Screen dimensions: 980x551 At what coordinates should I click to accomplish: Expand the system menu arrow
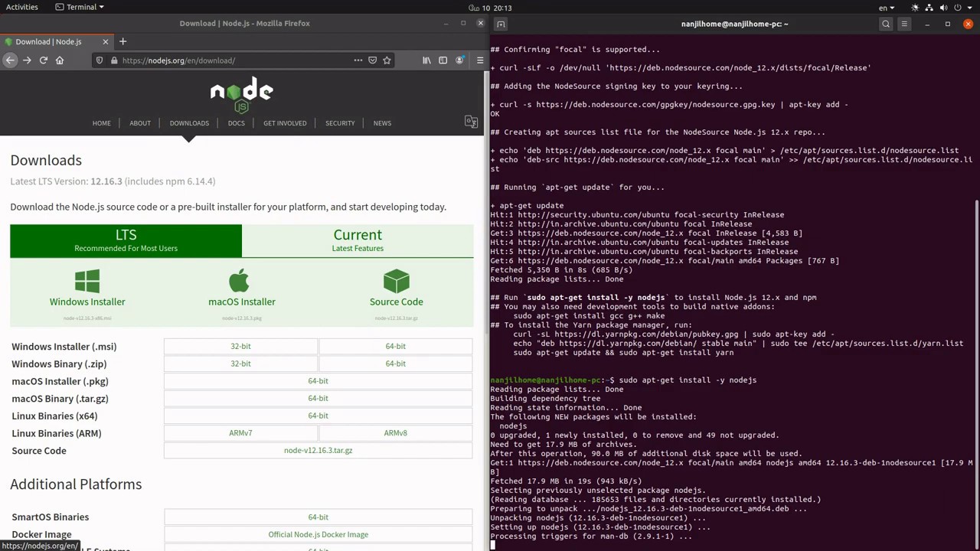click(970, 8)
